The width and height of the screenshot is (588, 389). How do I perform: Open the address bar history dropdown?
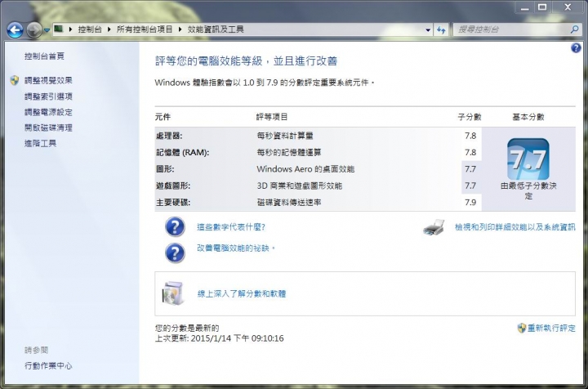point(428,29)
